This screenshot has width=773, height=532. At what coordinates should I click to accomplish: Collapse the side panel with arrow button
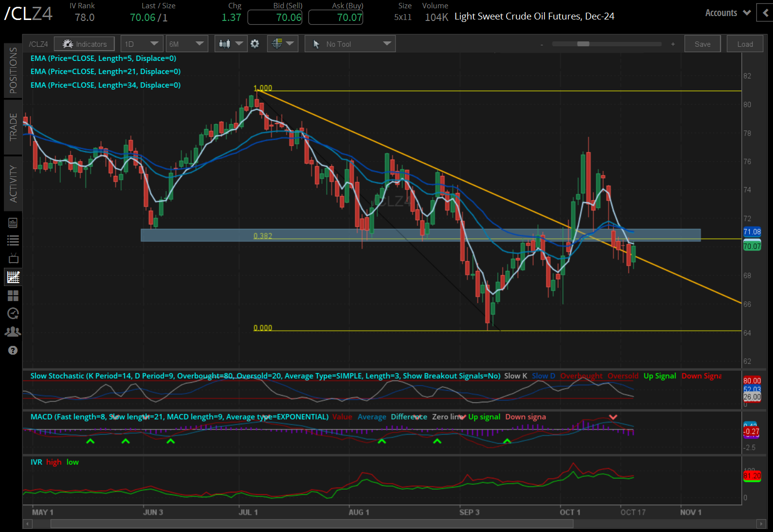765,13
